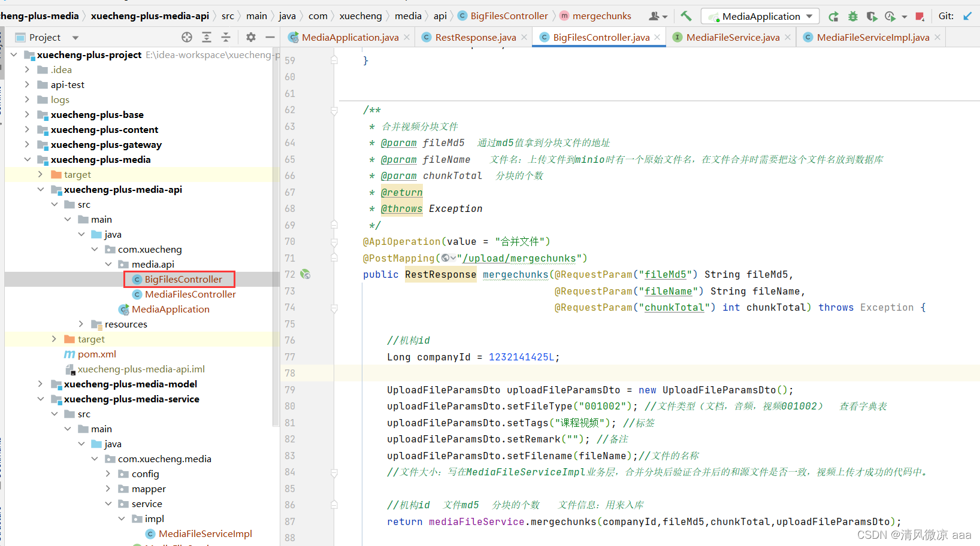Open Project panel gear settings

pos(251,37)
